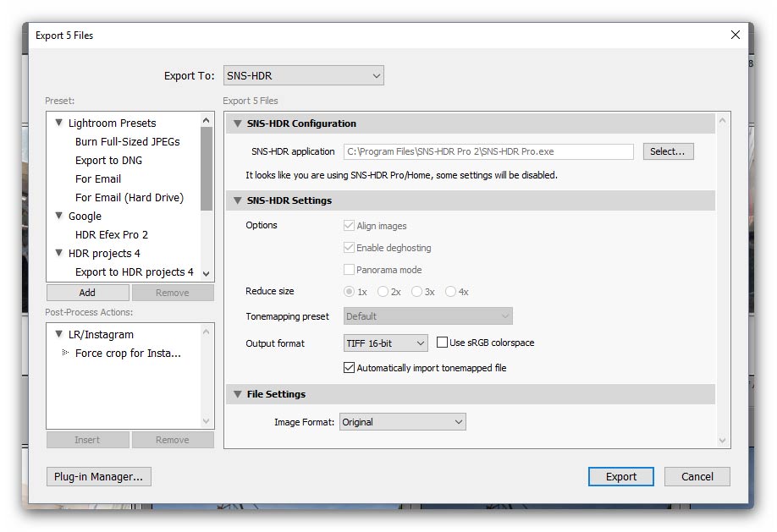The image size is (777, 532).
Task: Click the SNS-HDR application path field
Action: pos(488,151)
